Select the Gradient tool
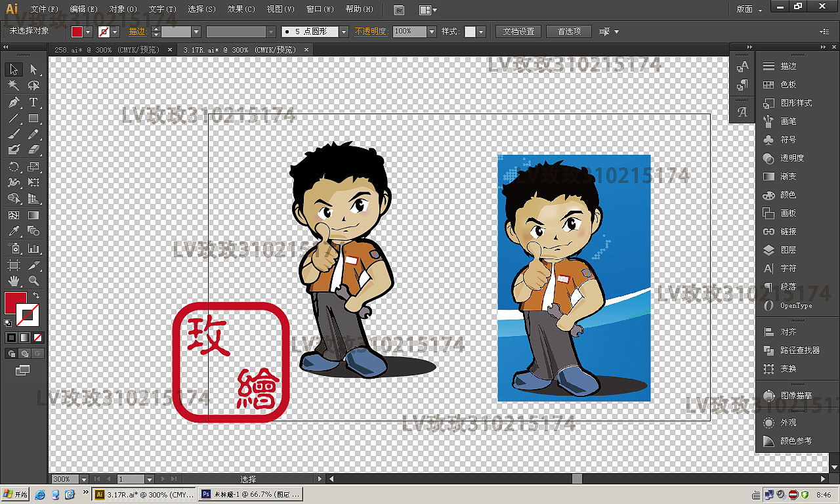 pos(33,215)
